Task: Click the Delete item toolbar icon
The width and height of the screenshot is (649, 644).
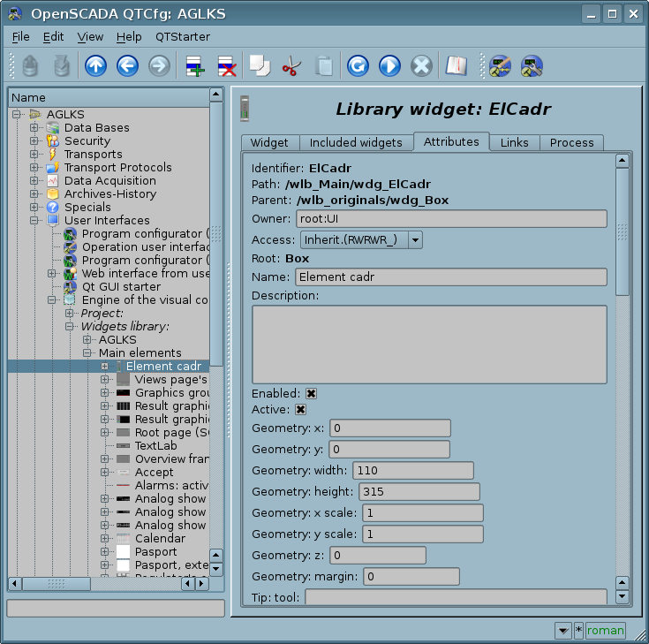Action: point(226,65)
